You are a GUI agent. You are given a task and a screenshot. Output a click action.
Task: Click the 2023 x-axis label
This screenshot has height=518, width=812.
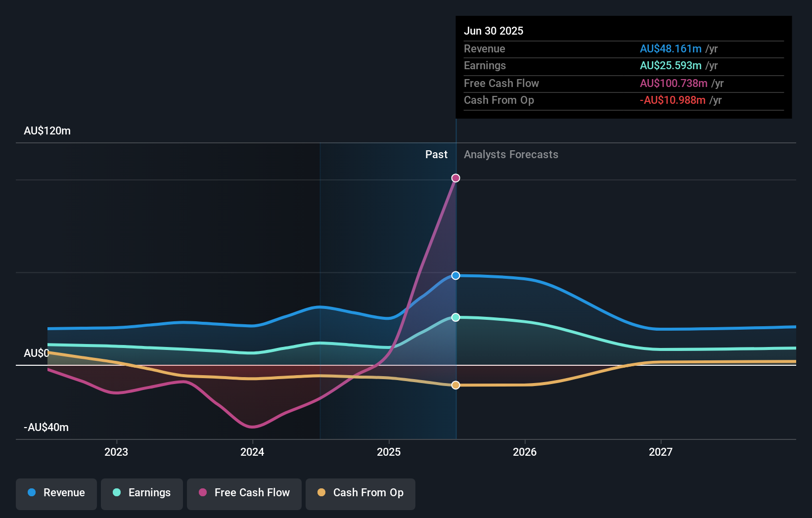click(x=116, y=452)
